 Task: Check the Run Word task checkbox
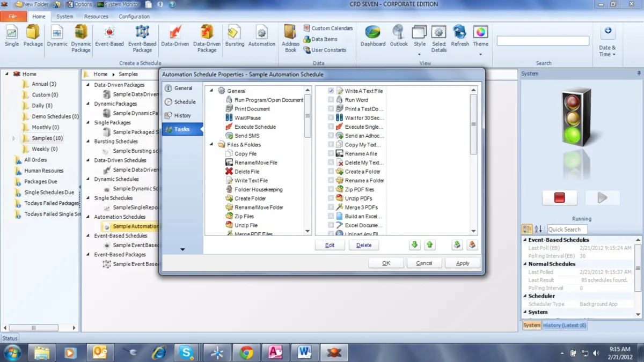click(x=331, y=100)
